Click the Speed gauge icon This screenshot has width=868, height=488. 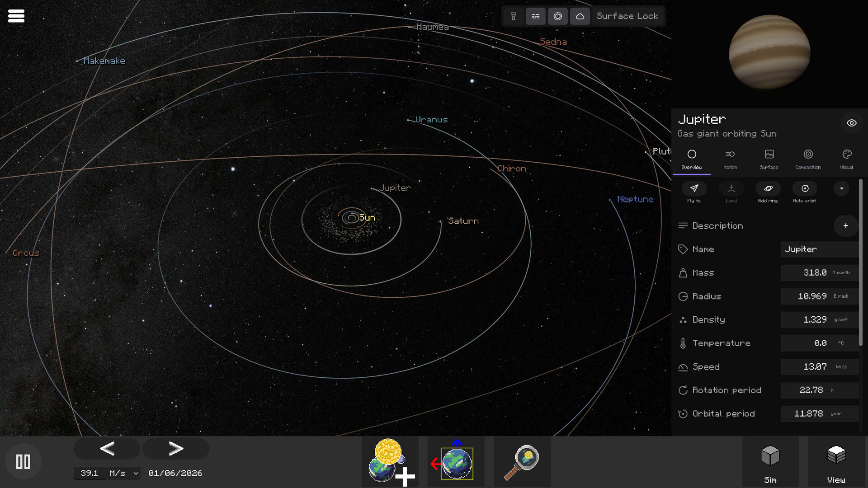(683, 367)
